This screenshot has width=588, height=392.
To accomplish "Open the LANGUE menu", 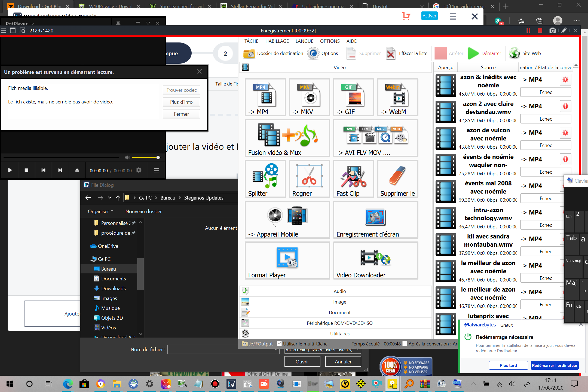I will tap(304, 41).
